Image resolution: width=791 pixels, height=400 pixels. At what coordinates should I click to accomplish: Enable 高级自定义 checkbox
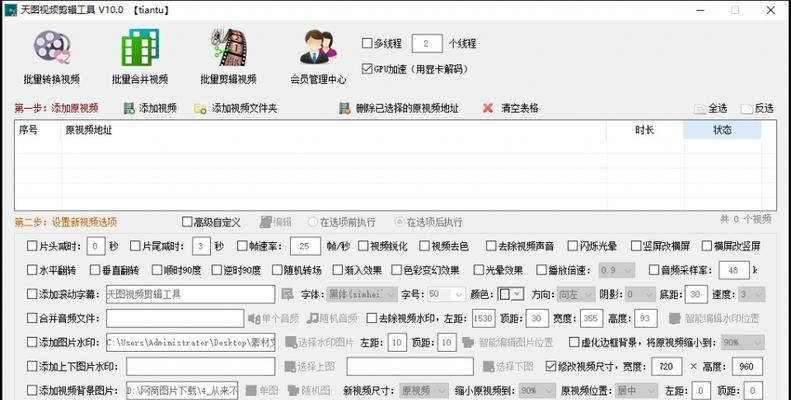coord(187,222)
